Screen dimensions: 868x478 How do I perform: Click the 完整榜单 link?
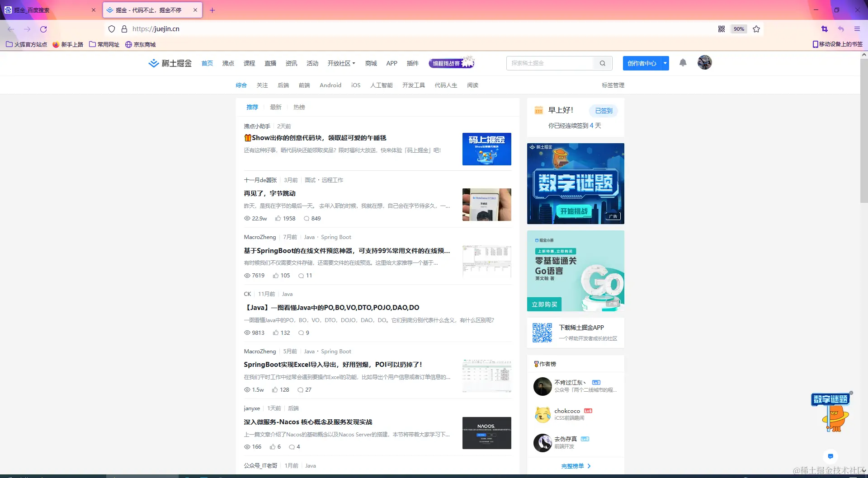coord(575,466)
